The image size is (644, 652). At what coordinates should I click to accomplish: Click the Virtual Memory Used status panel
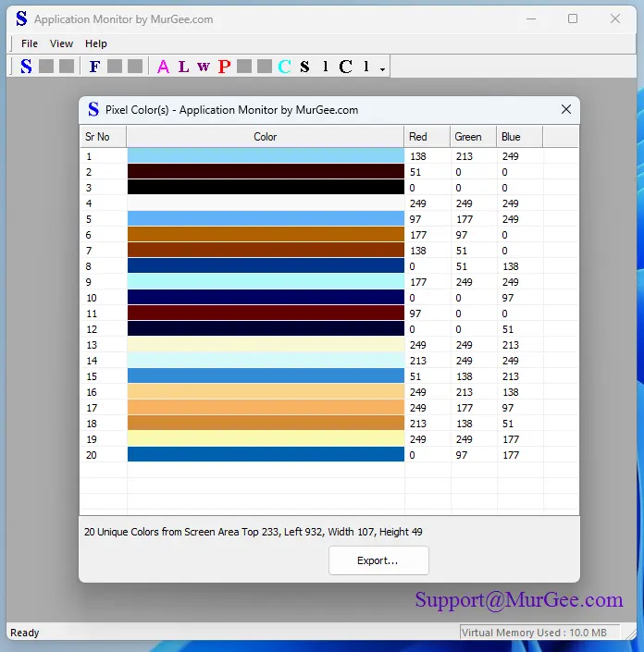539,633
